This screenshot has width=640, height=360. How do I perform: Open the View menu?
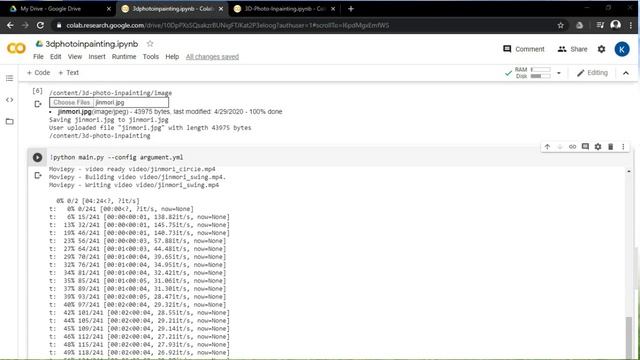tap(75, 57)
